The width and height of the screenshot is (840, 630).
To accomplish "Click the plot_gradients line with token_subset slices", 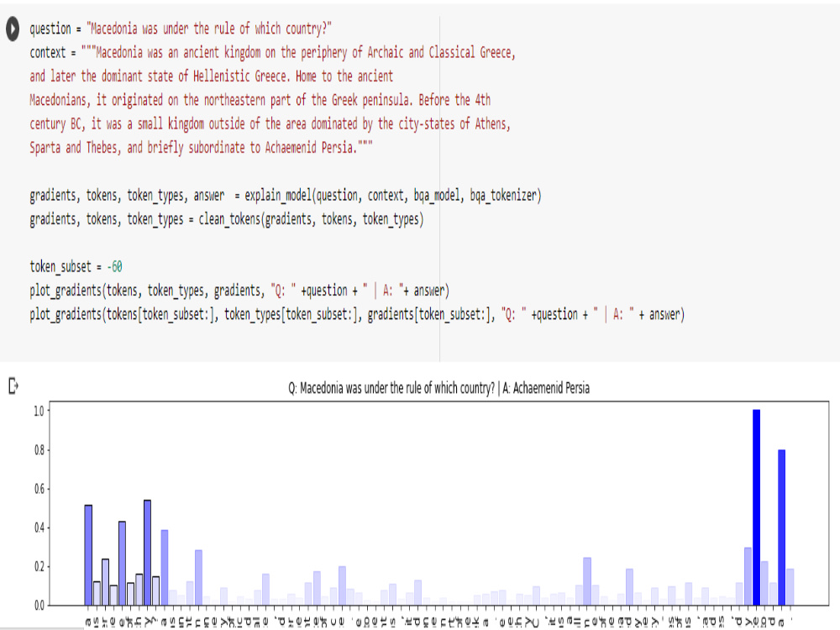I will (x=357, y=314).
